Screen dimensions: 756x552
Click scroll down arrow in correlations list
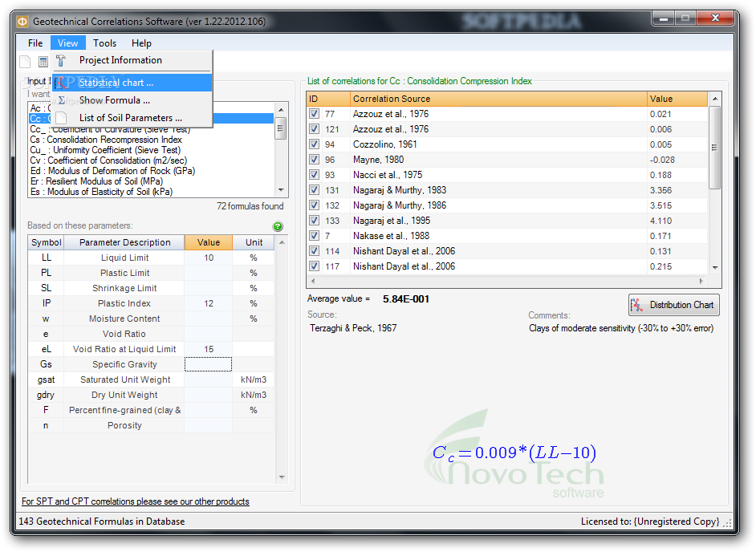click(x=715, y=267)
